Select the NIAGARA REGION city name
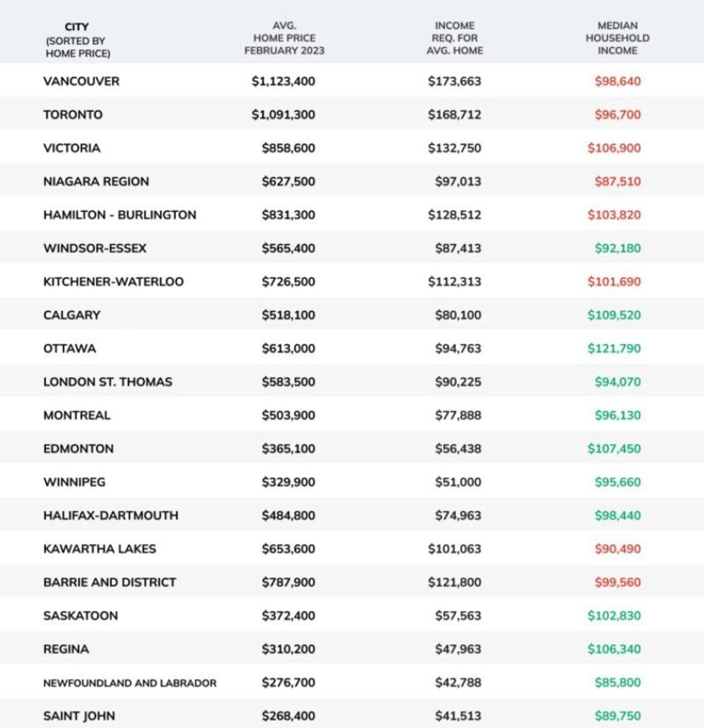 (96, 182)
